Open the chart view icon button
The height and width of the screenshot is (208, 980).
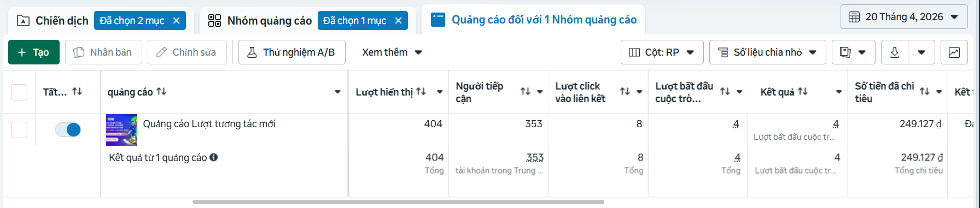(954, 52)
